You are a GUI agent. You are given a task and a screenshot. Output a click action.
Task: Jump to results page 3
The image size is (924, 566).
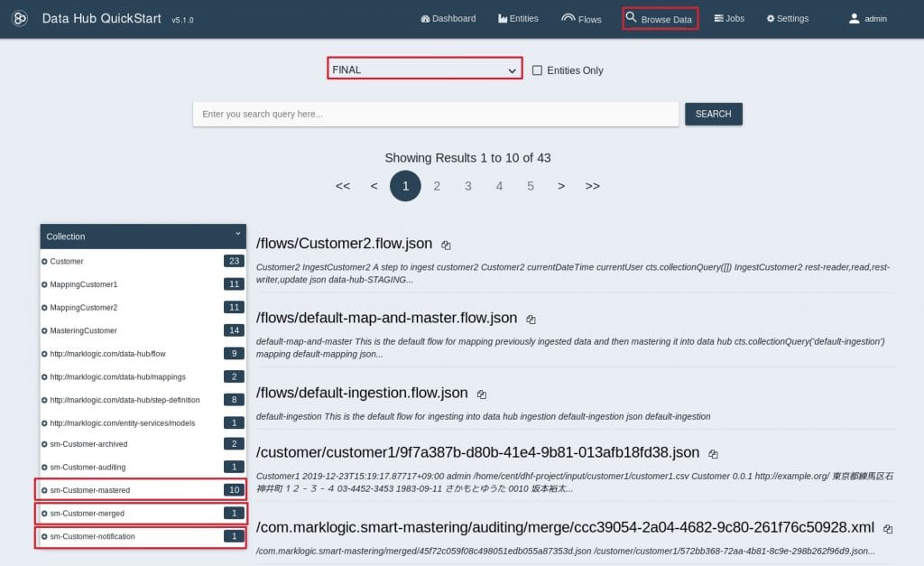click(x=467, y=186)
